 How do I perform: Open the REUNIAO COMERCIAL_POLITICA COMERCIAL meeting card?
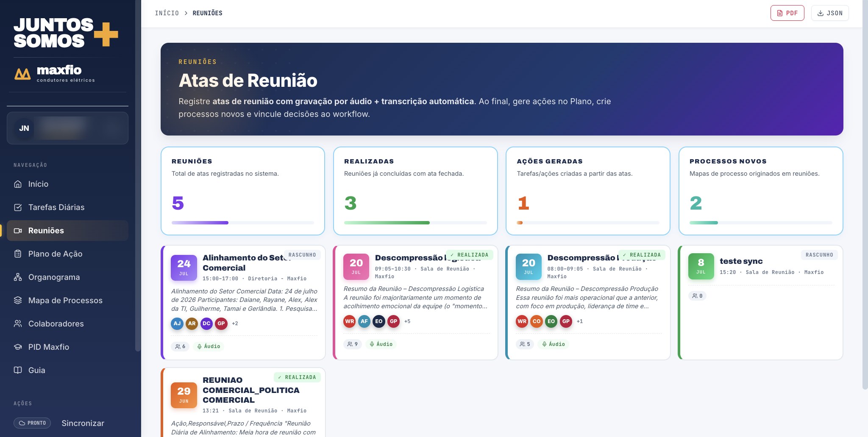pos(243,402)
